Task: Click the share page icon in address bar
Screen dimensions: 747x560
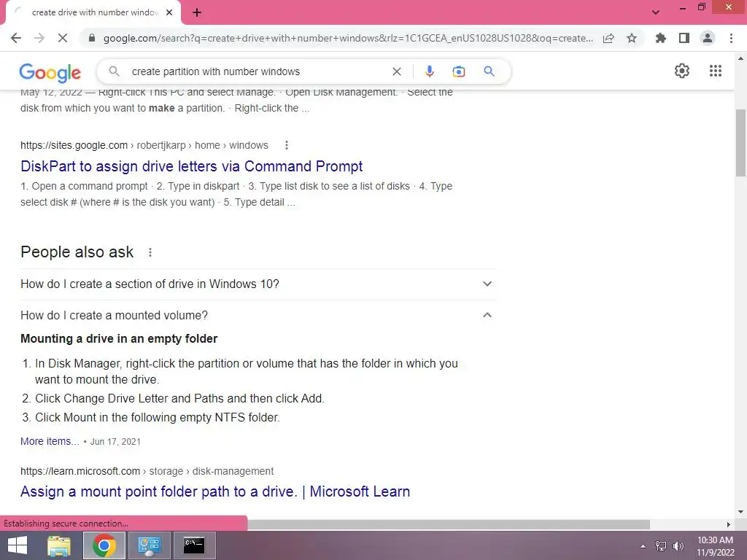Action: pos(608,38)
